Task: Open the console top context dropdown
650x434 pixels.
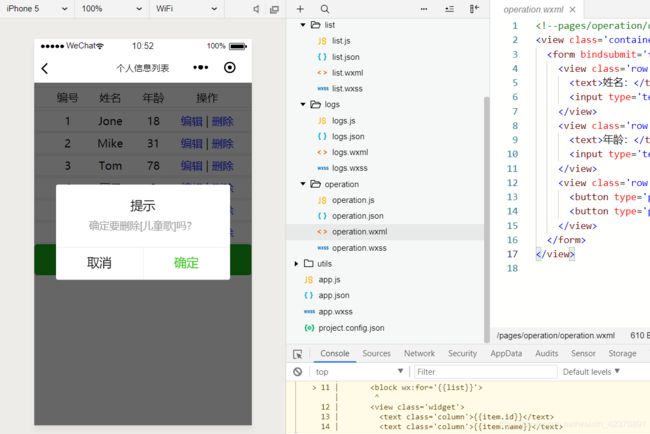Action: click(x=359, y=372)
